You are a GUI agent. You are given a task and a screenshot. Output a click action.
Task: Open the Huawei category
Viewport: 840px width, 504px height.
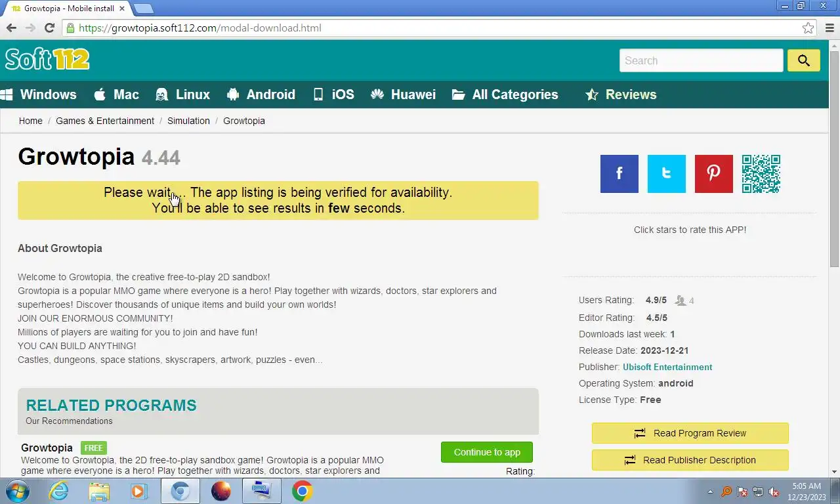[x=403, y=94]
